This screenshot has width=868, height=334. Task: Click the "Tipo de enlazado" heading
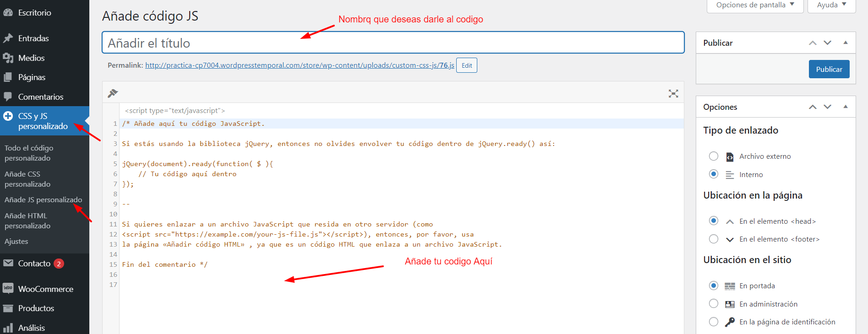pos(741,130)
